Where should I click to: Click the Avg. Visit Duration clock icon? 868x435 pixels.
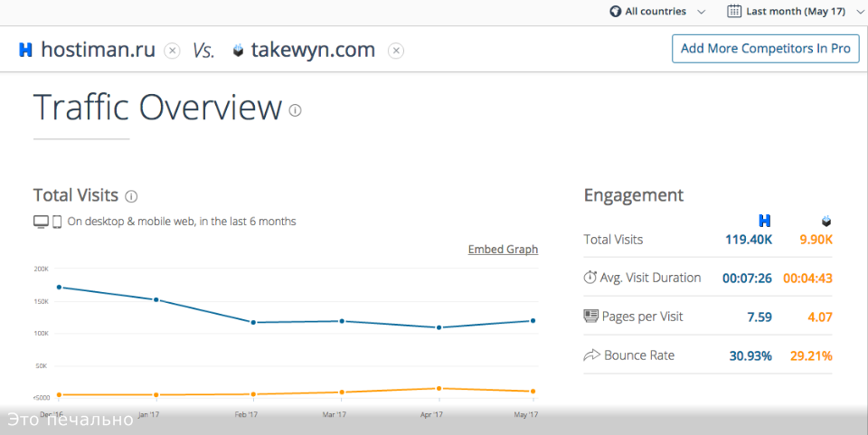590,278
